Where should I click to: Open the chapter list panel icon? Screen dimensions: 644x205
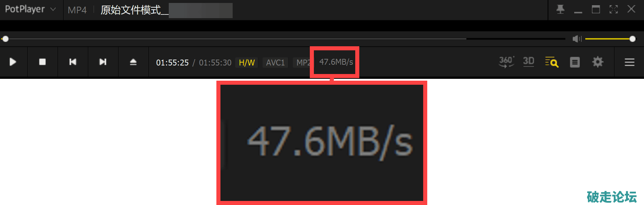pyautogui.click(x=575, y=62)
